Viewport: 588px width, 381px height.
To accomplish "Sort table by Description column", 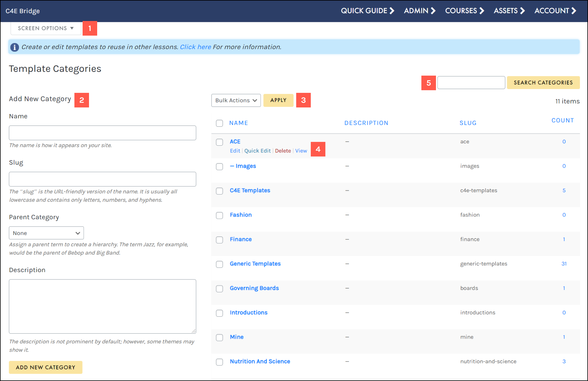I will [366, 123].
